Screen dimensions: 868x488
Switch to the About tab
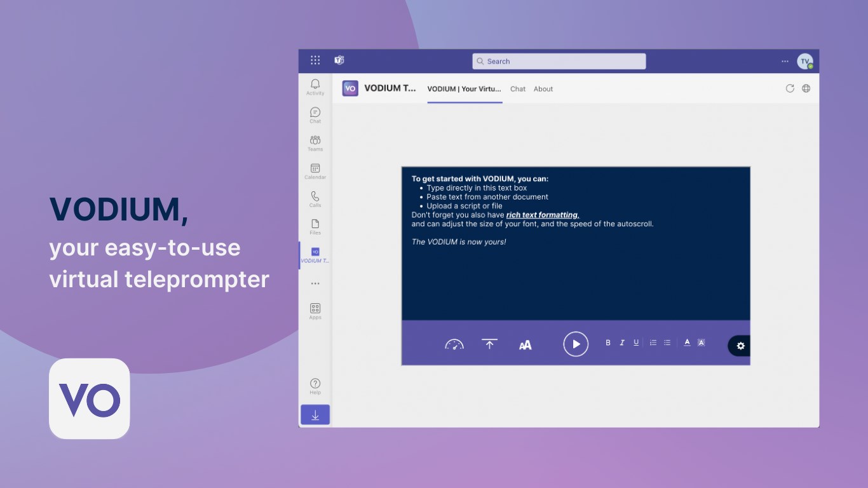pos(543,89)
